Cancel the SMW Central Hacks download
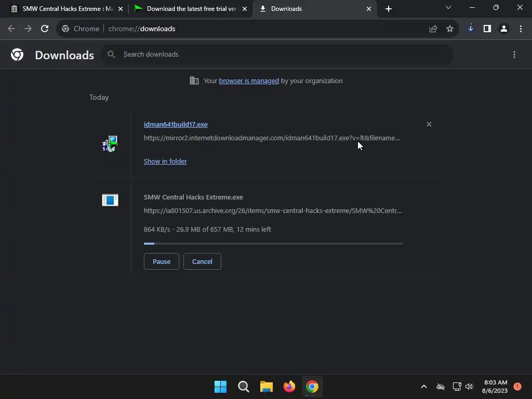Screen dimensions: 532x399 click(202, 262)
